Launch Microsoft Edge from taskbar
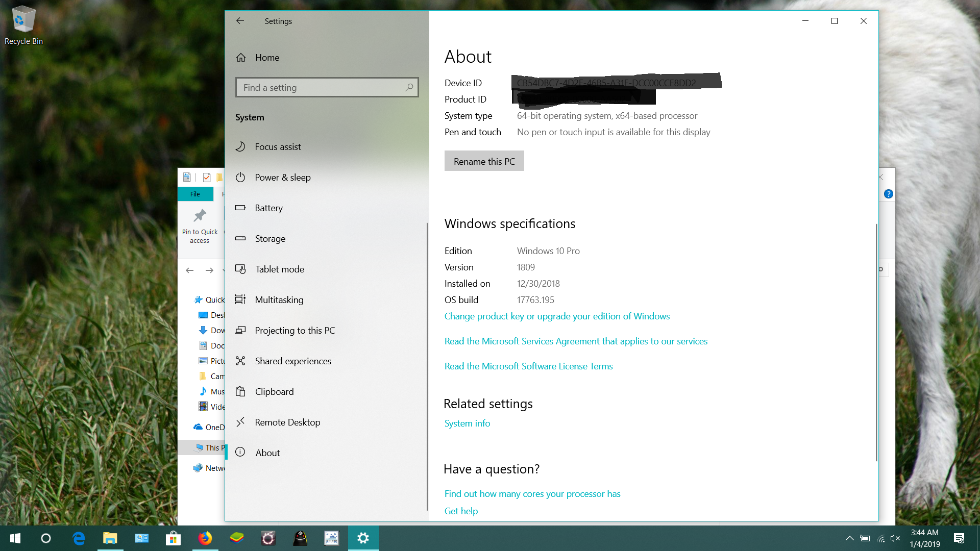 79,538
